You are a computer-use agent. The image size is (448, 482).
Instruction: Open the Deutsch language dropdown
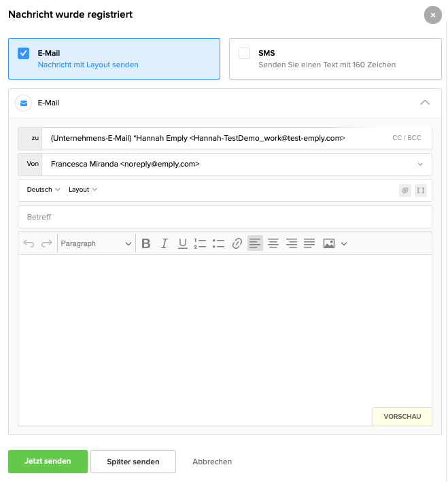44,190
